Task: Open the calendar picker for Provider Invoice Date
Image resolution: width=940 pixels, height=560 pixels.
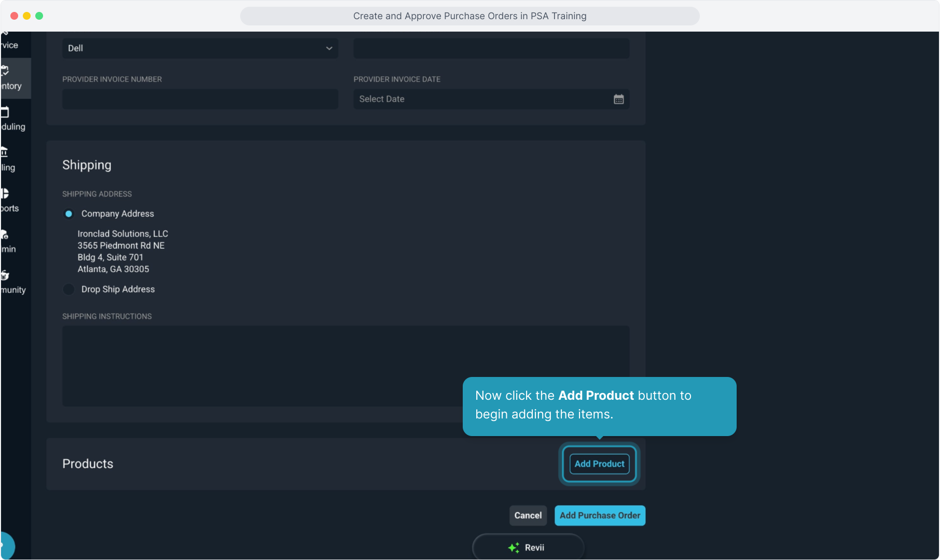Action: point(618,99)
